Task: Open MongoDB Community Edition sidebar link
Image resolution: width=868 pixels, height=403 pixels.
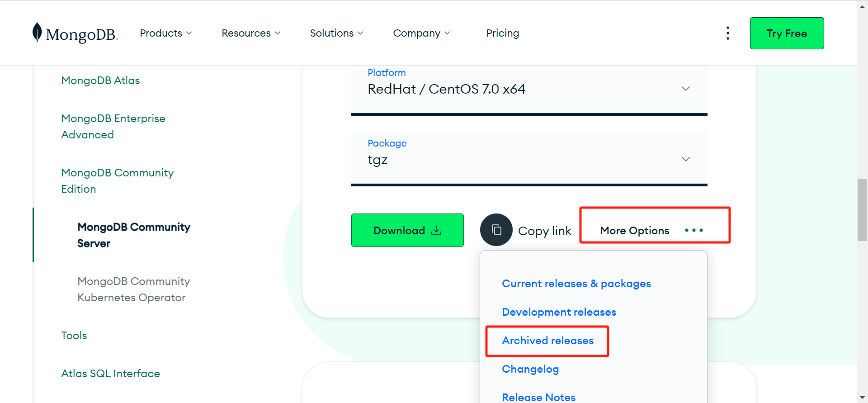Action: click(117, 181)
